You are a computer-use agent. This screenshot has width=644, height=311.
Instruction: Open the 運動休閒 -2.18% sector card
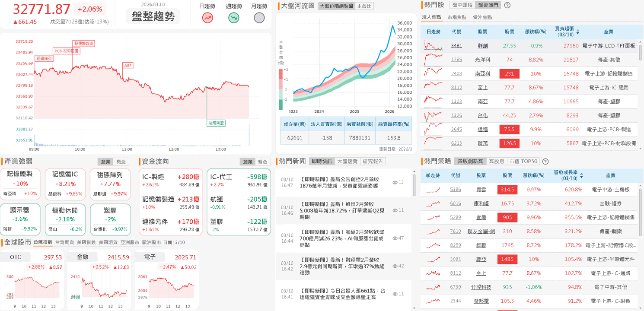(x=65, y=219)
